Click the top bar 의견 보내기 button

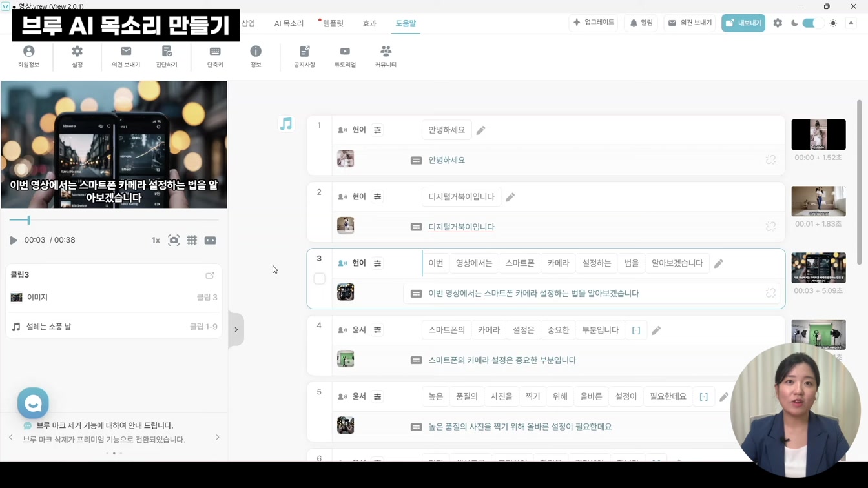[690, 23]
